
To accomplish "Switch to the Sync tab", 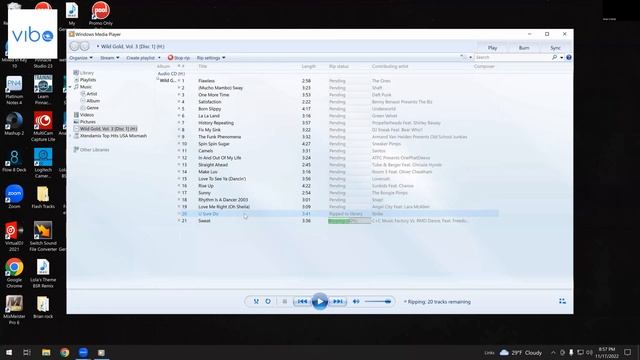I will tap(556, 48).
